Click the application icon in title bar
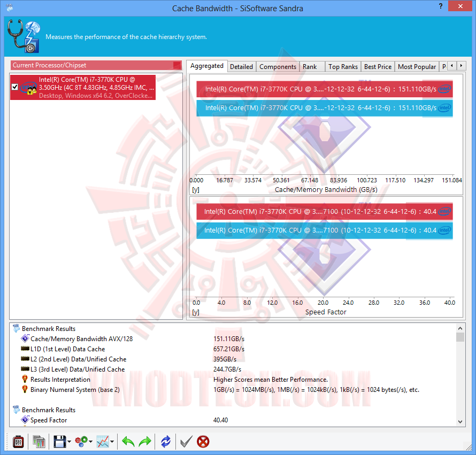Screen dimensions: 476x455 click(x=10, y=7)
